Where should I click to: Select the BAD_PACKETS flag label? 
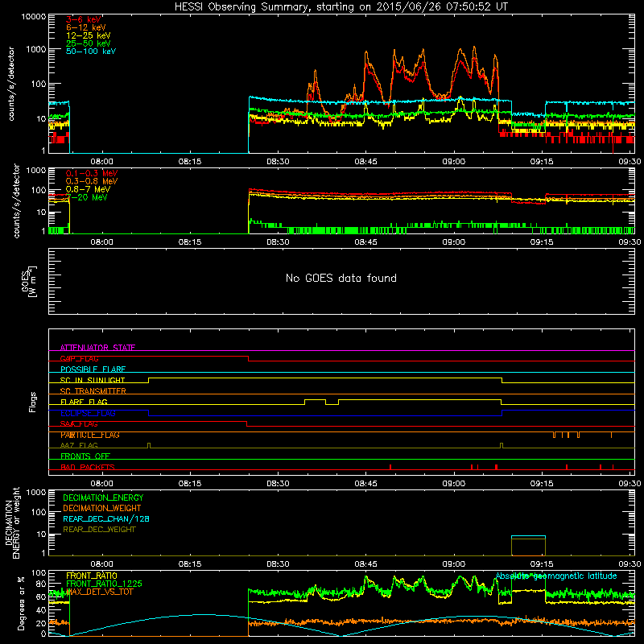88,467
